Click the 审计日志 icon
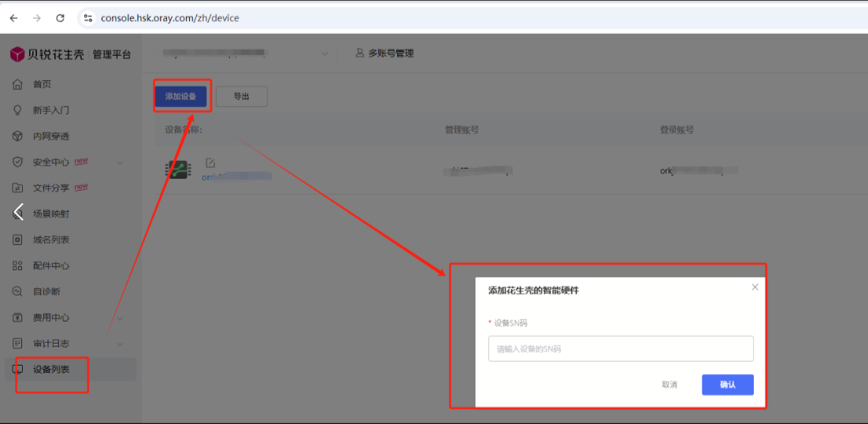The height and width of the screenshot is (424, 868). (x=17, y=344)
